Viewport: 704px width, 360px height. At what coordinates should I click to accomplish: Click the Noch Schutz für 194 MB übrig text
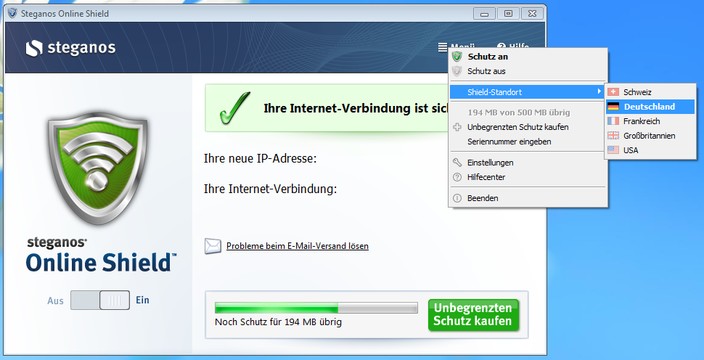coord(278,322)
